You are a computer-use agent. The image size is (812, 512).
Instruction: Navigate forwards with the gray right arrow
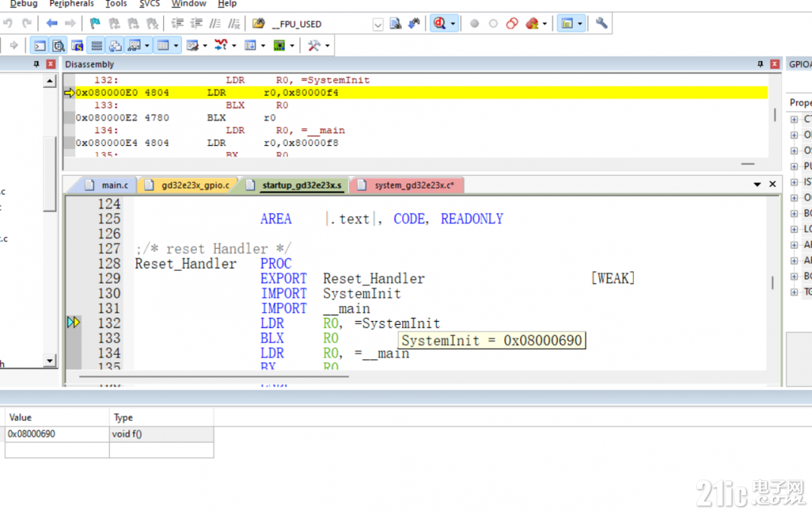pyautogui.click(x=71, y=23)
